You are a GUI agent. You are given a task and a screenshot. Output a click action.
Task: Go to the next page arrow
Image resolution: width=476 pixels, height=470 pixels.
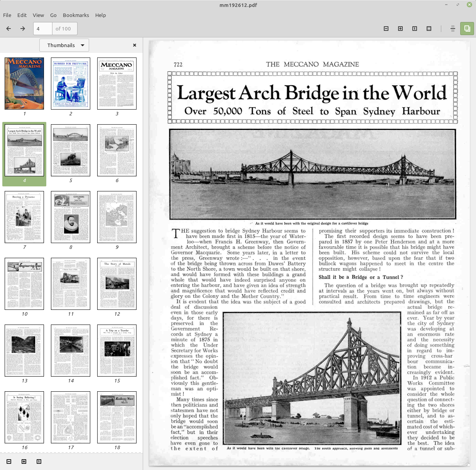23,29
